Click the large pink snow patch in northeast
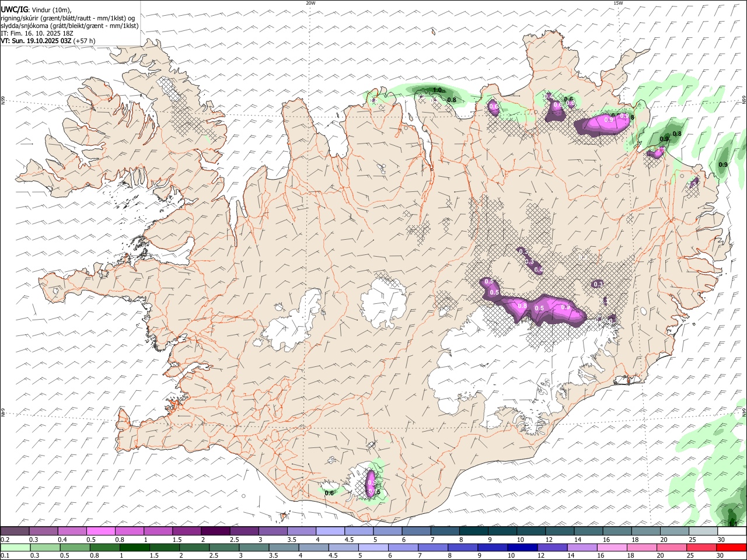Image resolution: width=747 pixels, height=560 pixels. coord(604,124)
